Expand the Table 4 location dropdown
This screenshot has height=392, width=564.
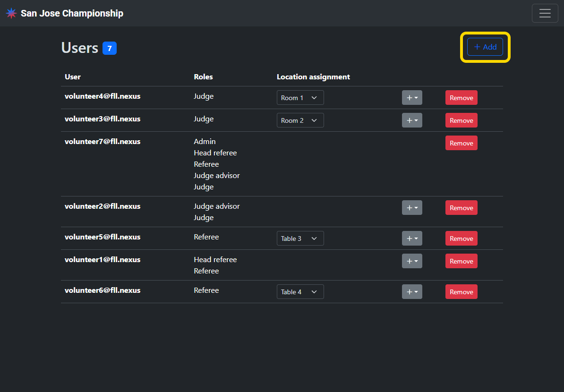click(x=300, y=292)
